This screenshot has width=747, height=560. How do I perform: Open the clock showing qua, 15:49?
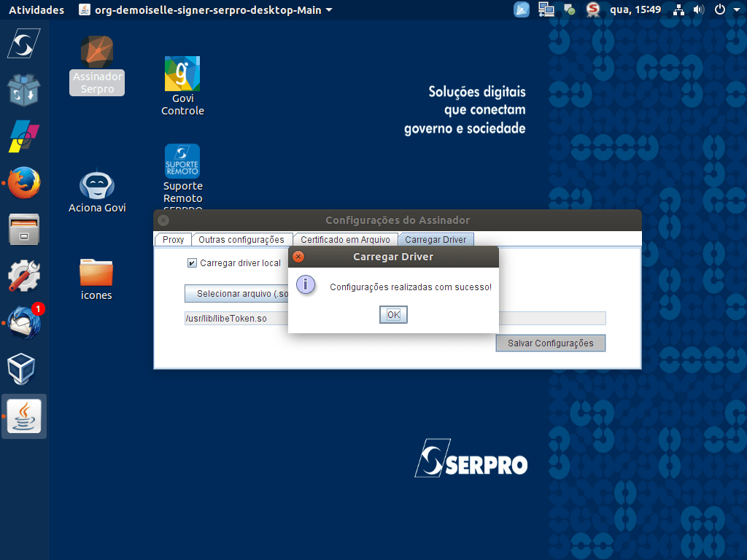coord(635,9)
